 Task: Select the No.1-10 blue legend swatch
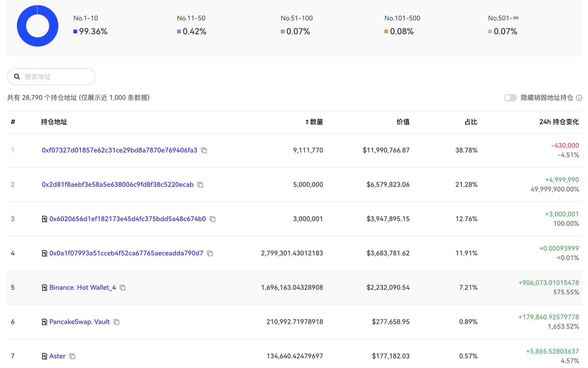coord(75,32)
